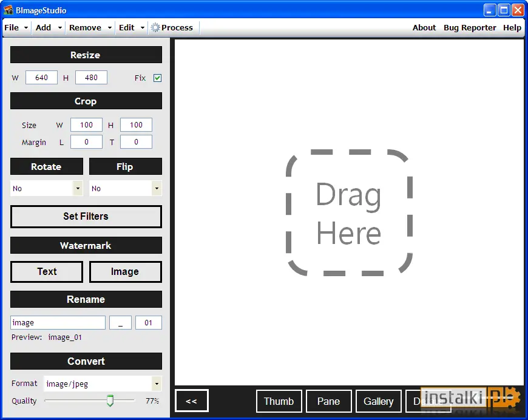The height and width of the screenshot is (420, 528).
Task: Expand the Flip dropdown
Action: pyautogui.click(x=157, y=188)
